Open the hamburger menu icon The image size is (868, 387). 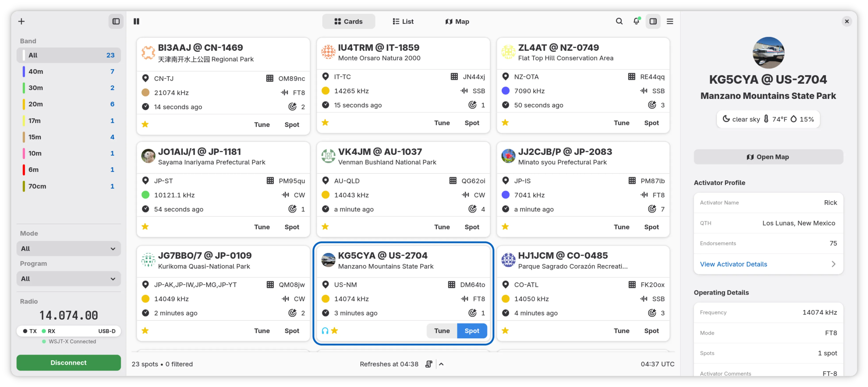[x=670, y=21]
